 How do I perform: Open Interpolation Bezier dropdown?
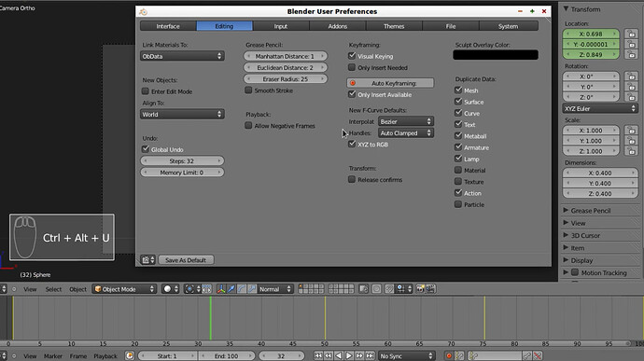pos(405,121)
